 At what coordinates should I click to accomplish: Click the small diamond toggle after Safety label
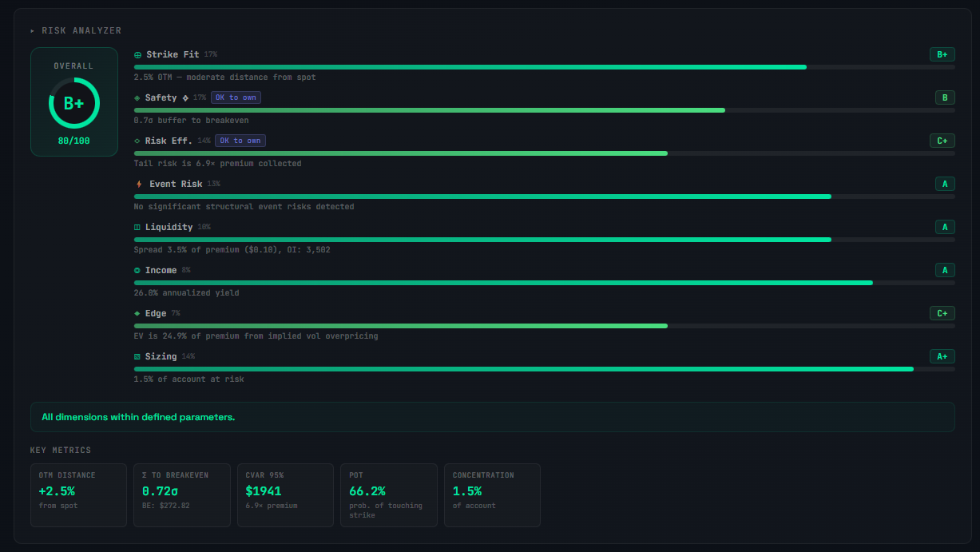coord(186,97)
